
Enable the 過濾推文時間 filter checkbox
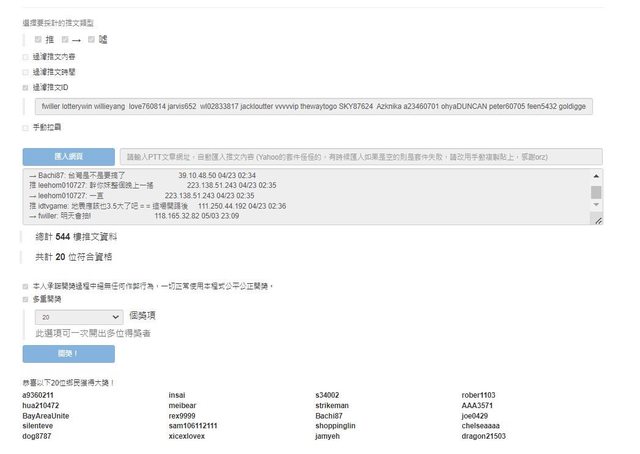click(x=26, y=72)
